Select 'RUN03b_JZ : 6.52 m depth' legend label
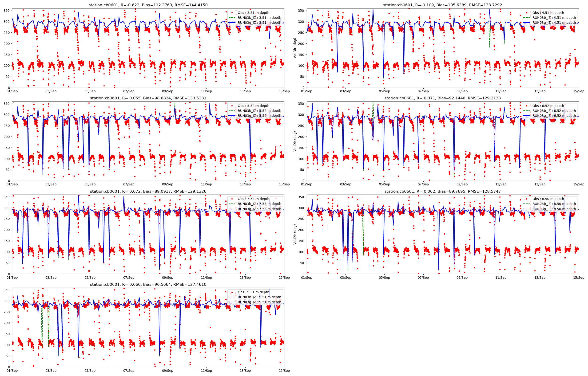The height and width of the screenshot is (376, 588). click(554, 111)
